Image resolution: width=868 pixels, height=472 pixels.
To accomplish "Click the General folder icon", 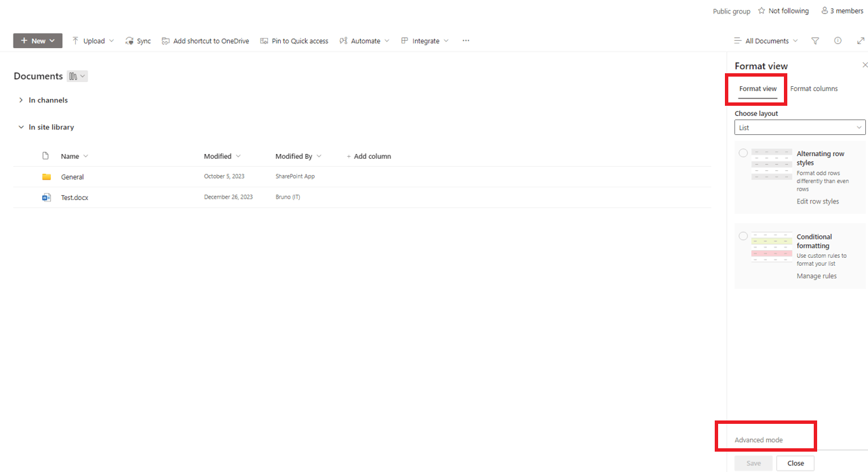I will pyautogui.click(x=46, y=177).
